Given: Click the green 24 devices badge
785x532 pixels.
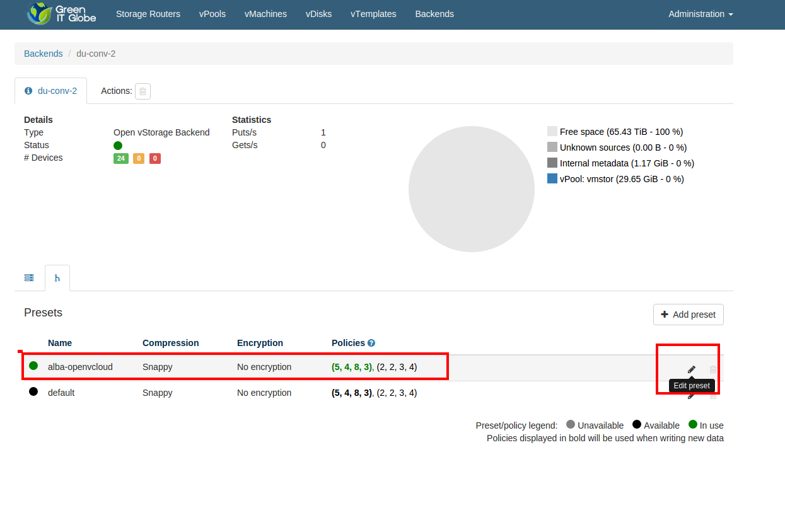Looking at the screenshot, I should pyautogui.click(x=120, y=158).
